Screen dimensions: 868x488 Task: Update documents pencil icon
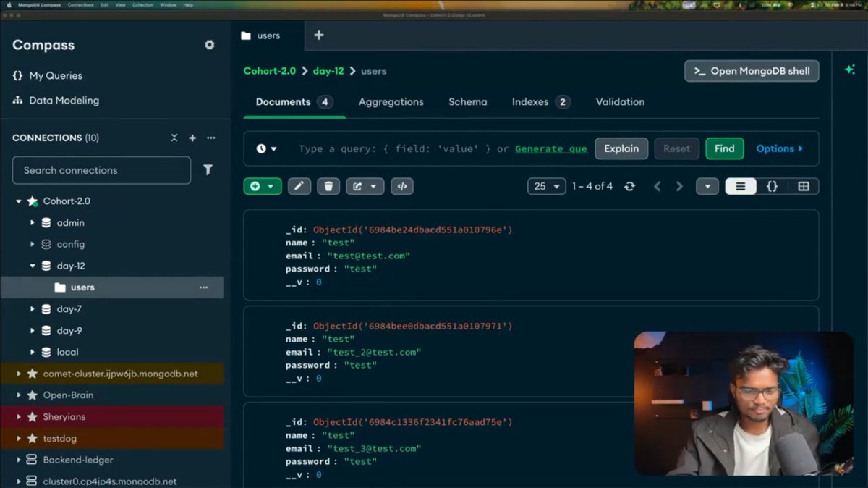point(299,186)
